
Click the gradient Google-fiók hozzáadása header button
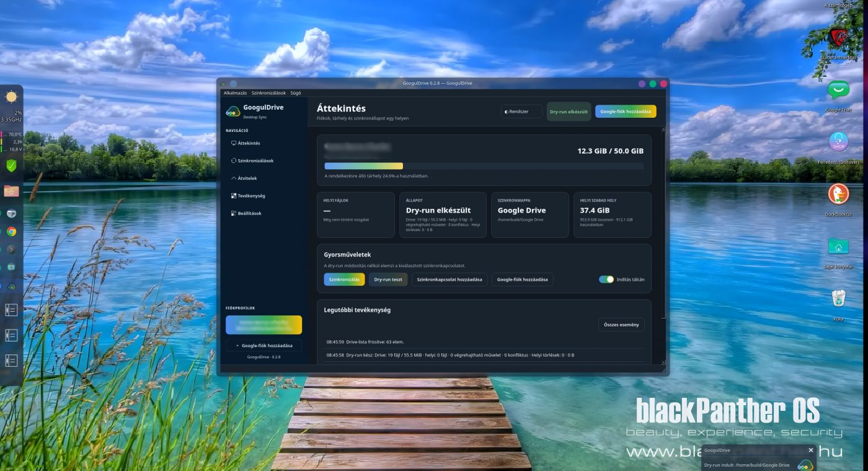pos(626,112)
